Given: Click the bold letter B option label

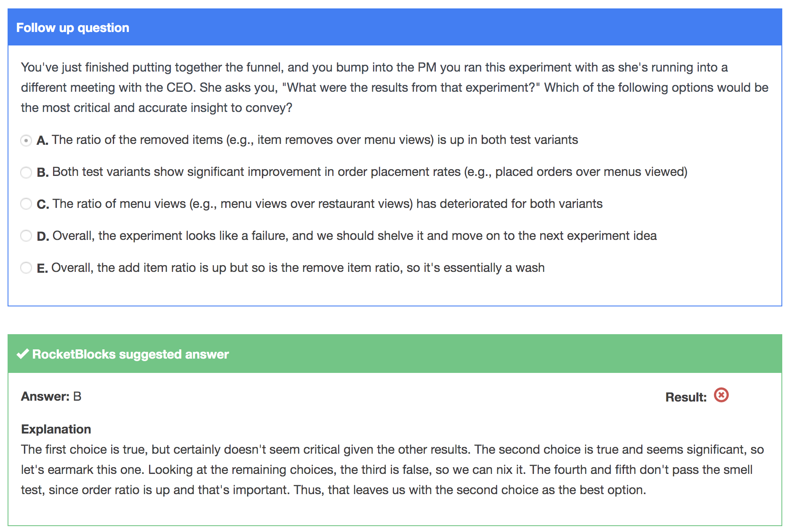Looking at the screenshot, I should 43,172.
